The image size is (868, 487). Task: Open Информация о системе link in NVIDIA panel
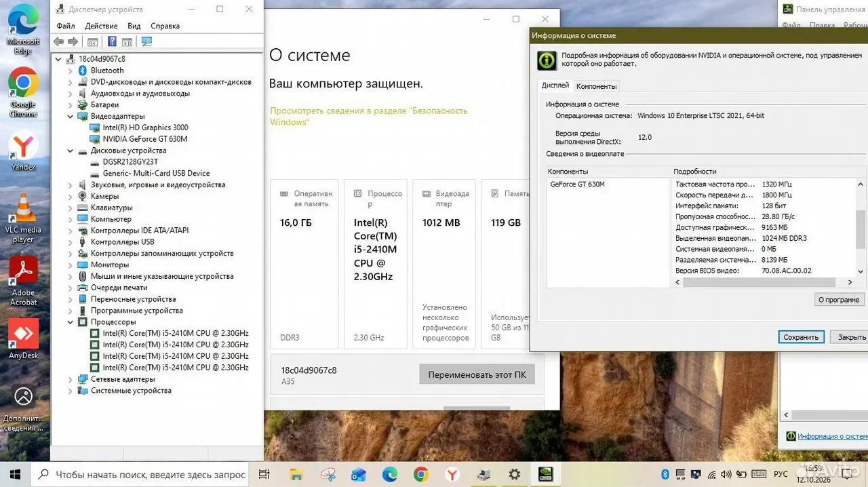[x=832, y=436]
